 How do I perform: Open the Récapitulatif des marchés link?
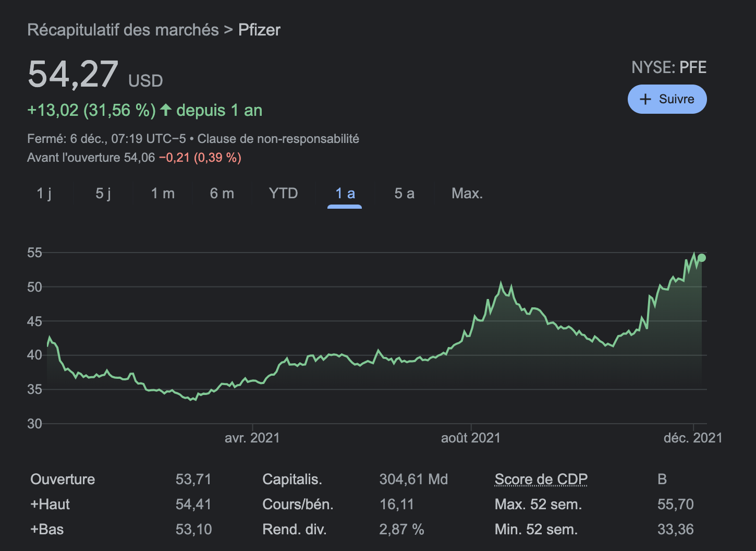(123, 30)
